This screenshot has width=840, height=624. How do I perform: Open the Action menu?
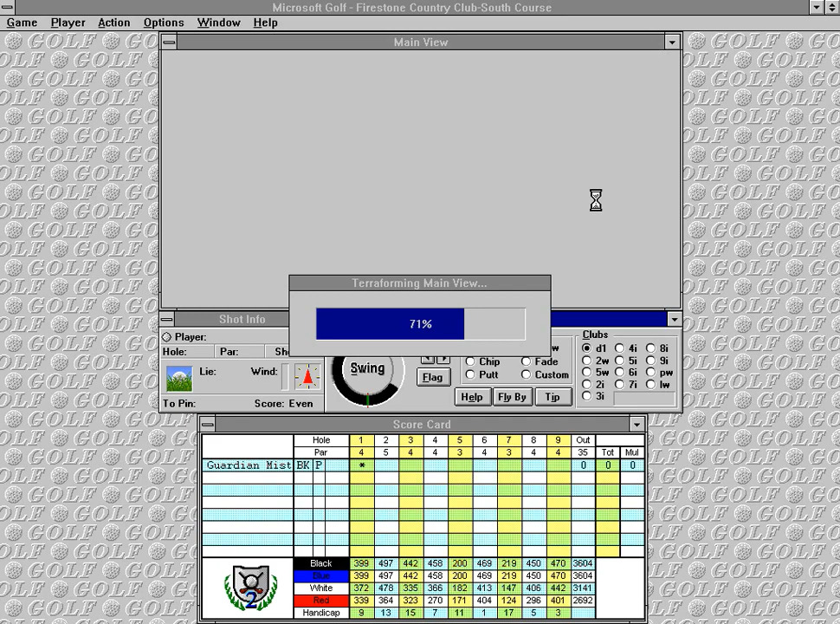pos(113,23)
